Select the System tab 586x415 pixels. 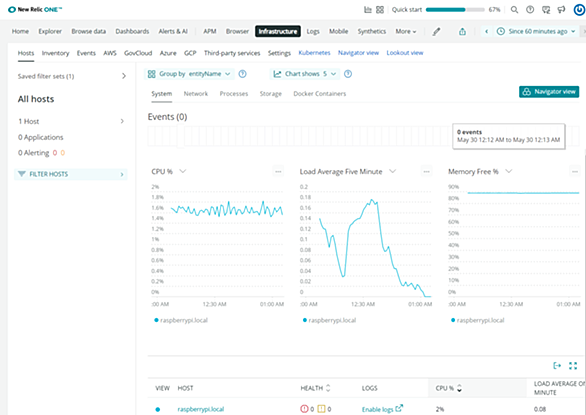(161, 93)
